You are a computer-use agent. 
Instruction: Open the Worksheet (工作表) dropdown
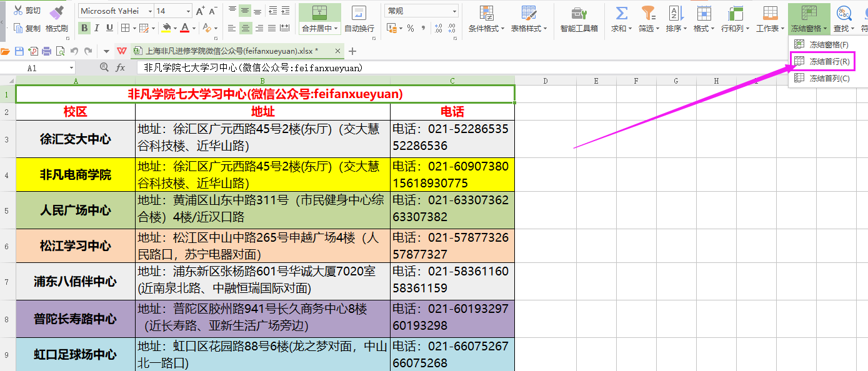tap(770, 19)
